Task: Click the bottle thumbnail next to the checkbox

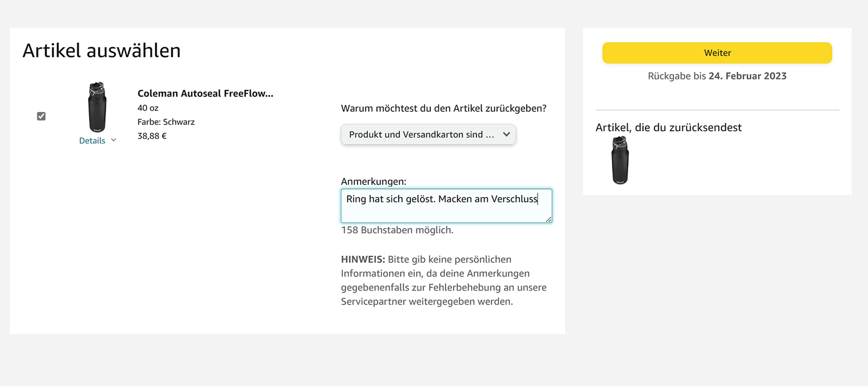Action: pos(98,107)
